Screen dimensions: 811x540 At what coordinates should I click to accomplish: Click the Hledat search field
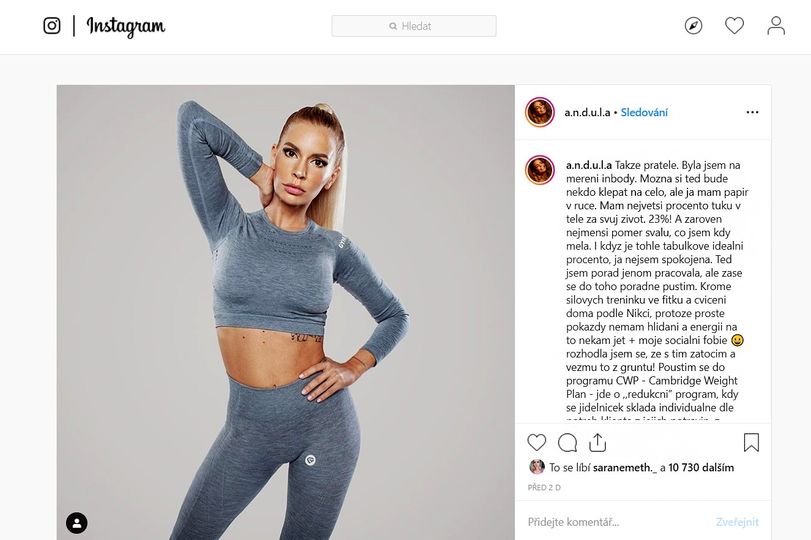(x=414, y=26)
